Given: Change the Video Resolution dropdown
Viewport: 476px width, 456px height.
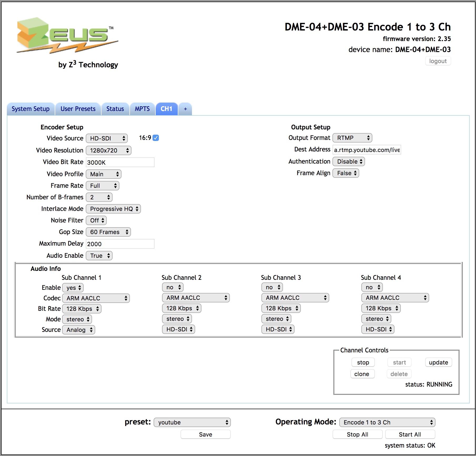Looking at the screenshot, I should [109, 150].
